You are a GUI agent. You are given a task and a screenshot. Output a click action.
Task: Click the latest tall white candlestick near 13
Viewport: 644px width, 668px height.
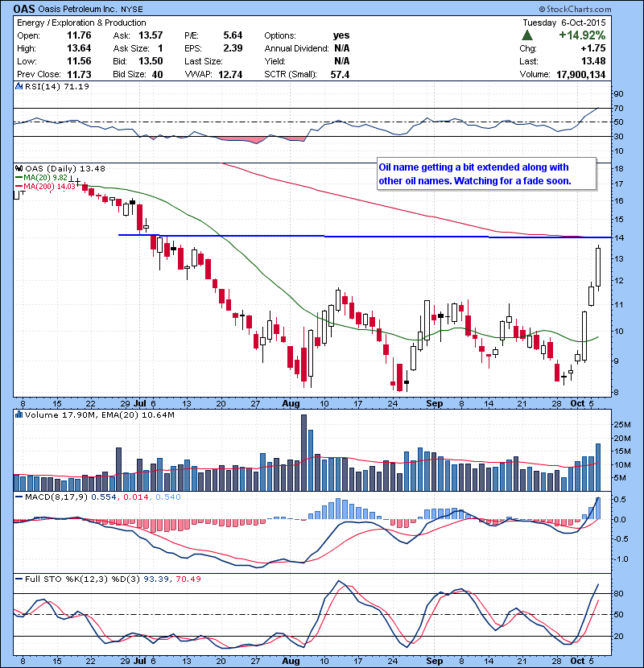(x=598, y=267)
